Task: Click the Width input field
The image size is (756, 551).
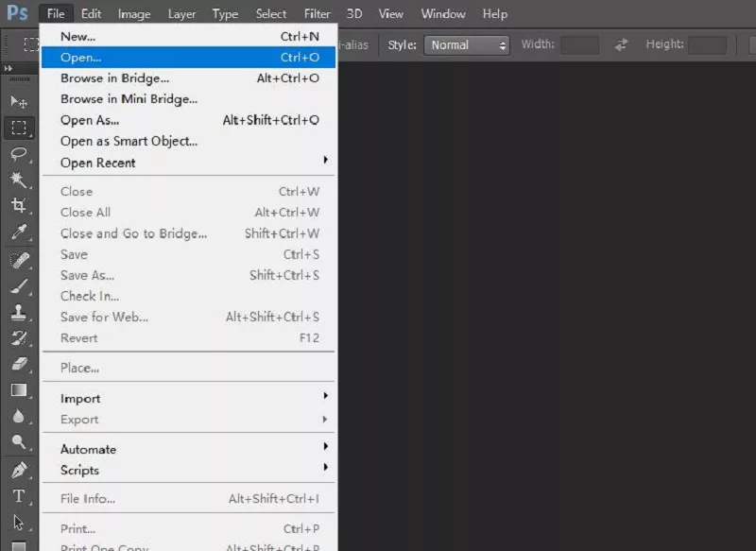Action: point(579,45)
